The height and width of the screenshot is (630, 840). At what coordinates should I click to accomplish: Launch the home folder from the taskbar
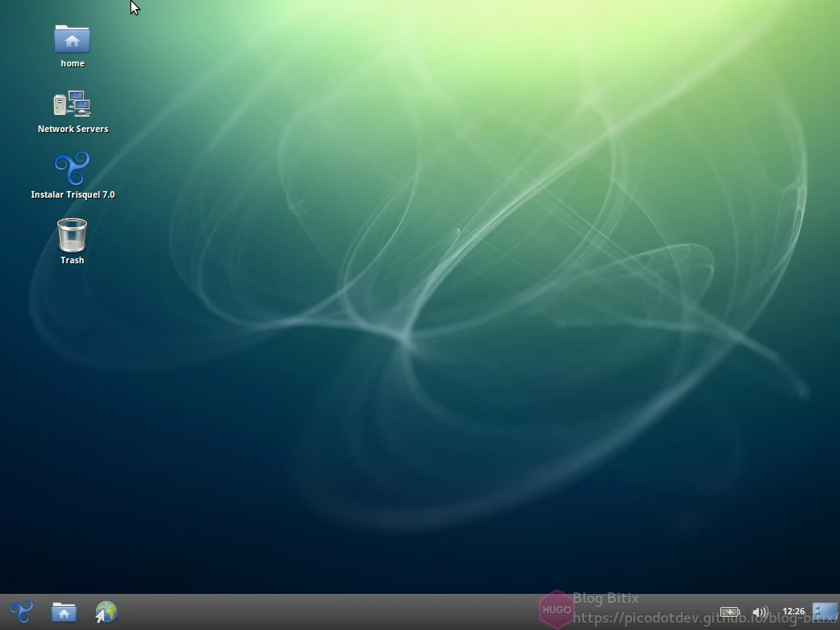(64, 612)
